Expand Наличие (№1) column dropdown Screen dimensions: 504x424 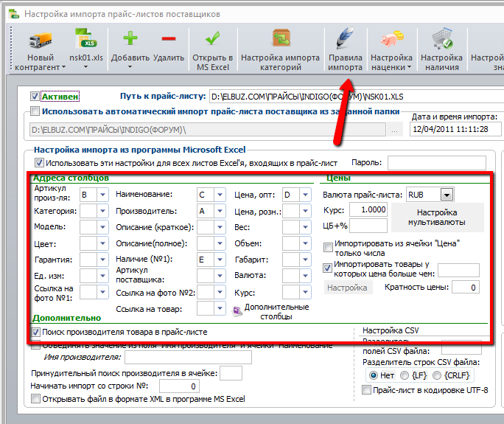(x=220, y=260)
